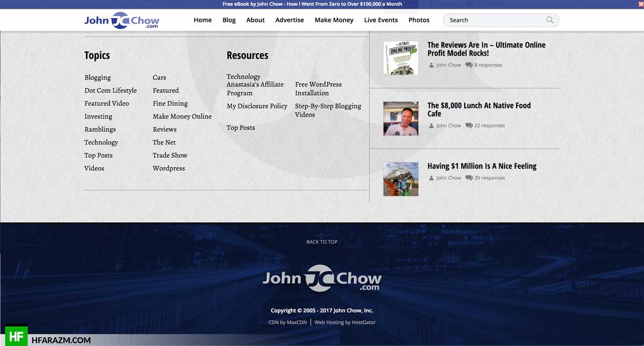Open Live Events in navigation
644x346 pixels.
coord(381,20)
